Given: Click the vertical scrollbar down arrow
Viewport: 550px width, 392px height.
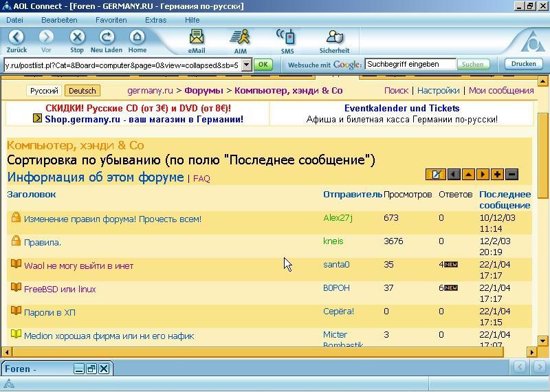Looking at the screenshot, I should coord(542,340).
